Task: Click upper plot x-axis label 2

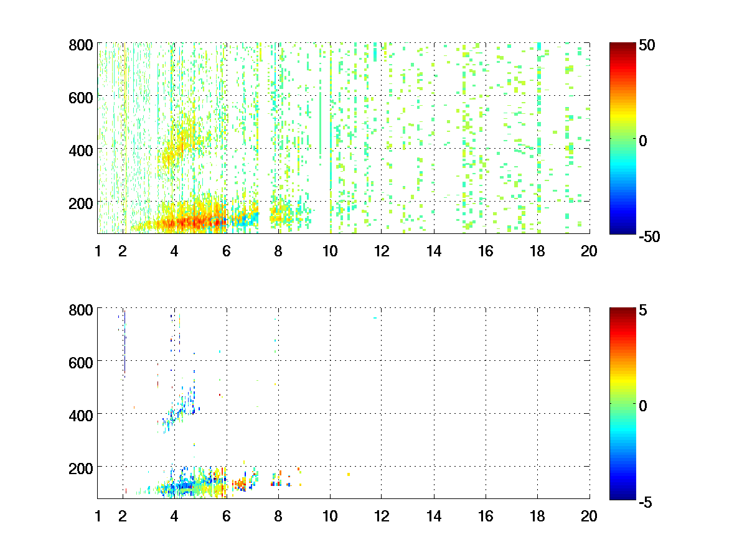Action: point(123,251)
